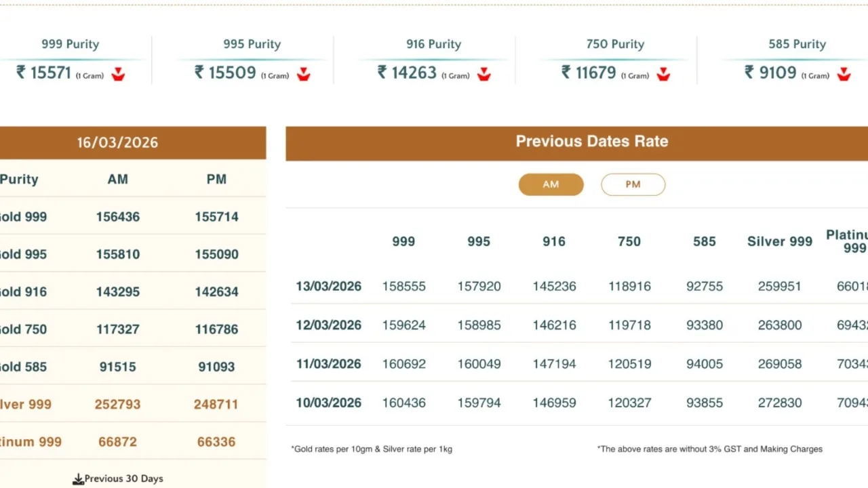Click the Previous Dates Rate header

(591, 142)
